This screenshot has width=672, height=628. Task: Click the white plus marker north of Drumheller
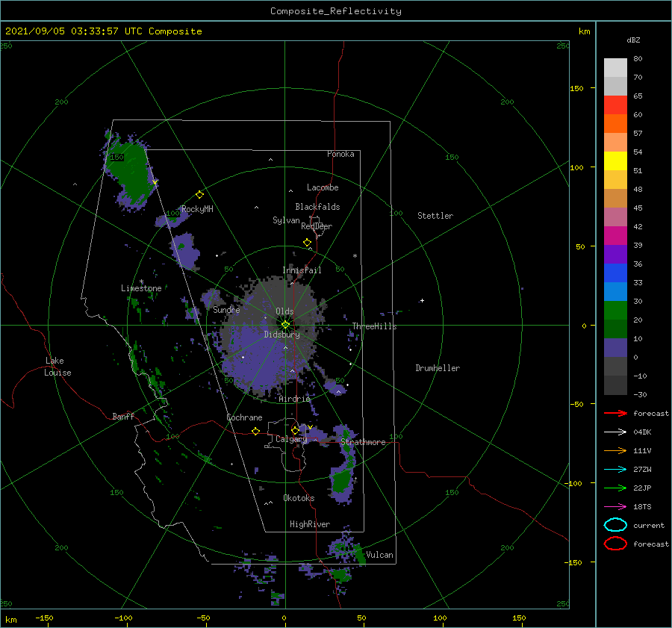pos(422,300)
